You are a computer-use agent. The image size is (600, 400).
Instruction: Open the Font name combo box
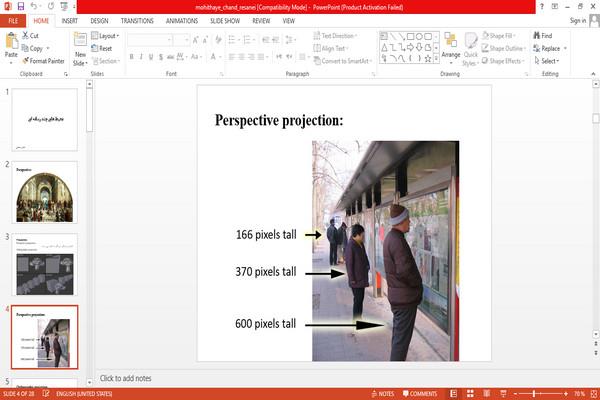click(x=149, y=40)
